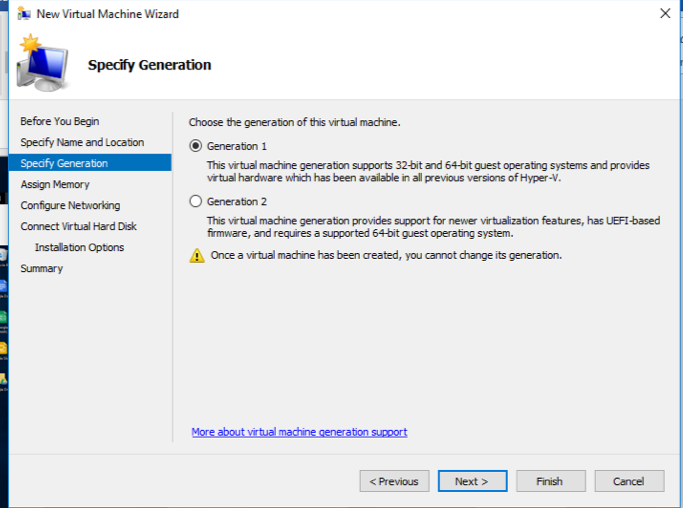Jump to Assign Memory step
Viewport: 683px width, 508px height.
coord(55,184)
